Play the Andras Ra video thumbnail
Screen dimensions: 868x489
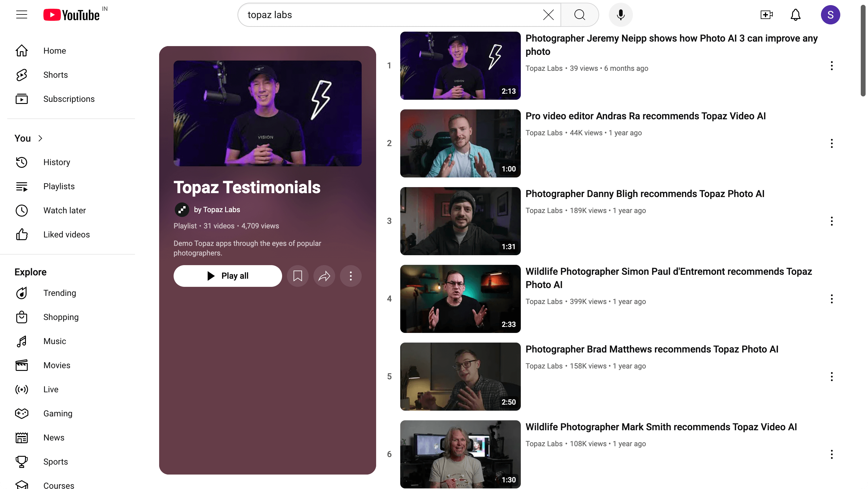[x=460, y=143]
